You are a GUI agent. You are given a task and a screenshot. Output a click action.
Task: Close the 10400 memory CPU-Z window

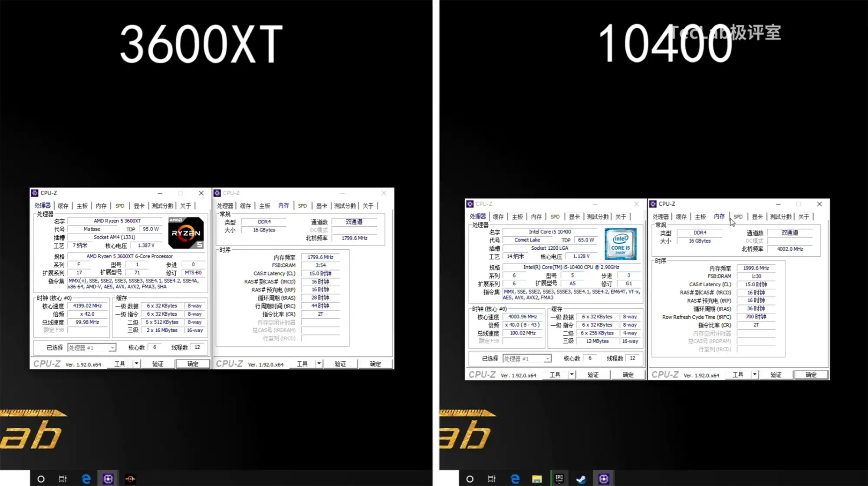click(819, 204)
